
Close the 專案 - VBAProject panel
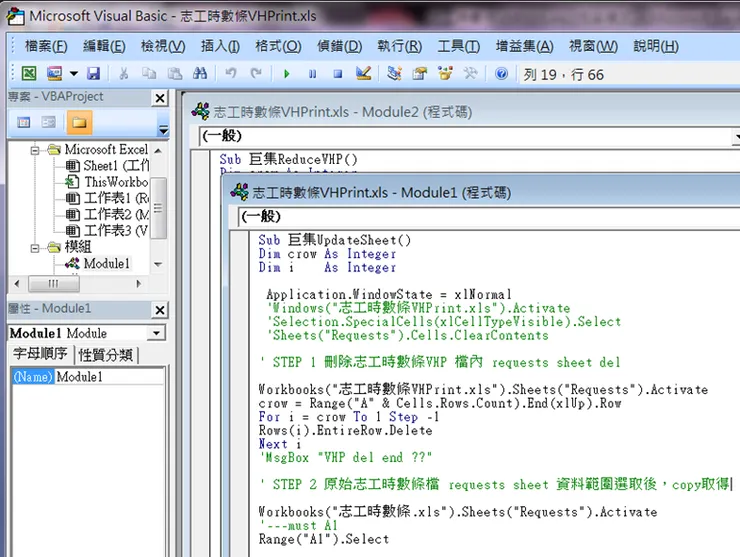(160, 98)
